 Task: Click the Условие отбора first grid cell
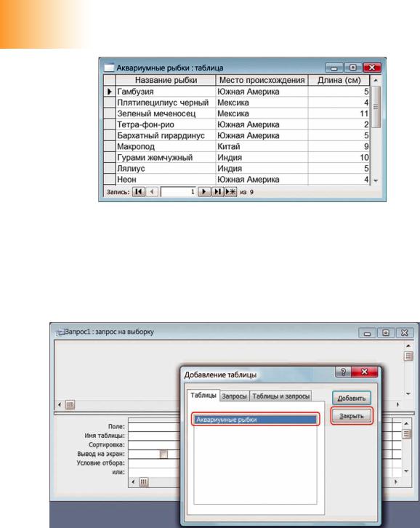point(154,463)
